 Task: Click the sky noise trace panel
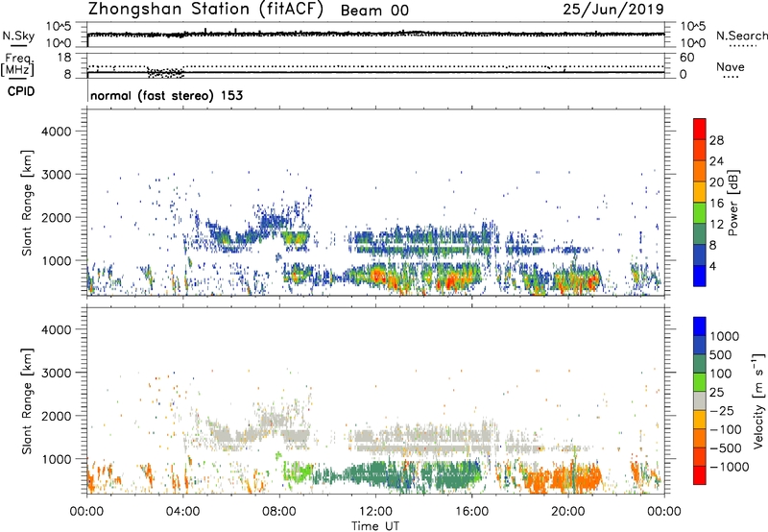tap(375, 35)
